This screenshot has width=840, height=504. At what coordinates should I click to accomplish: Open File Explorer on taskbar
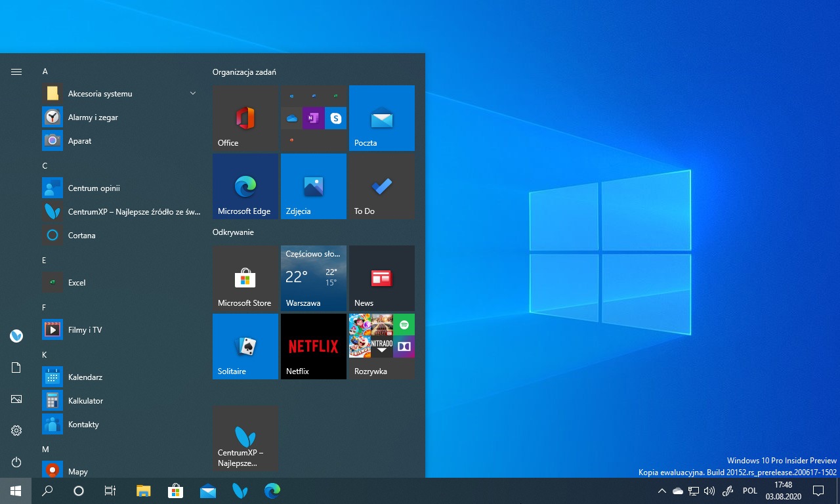[143, 491]
